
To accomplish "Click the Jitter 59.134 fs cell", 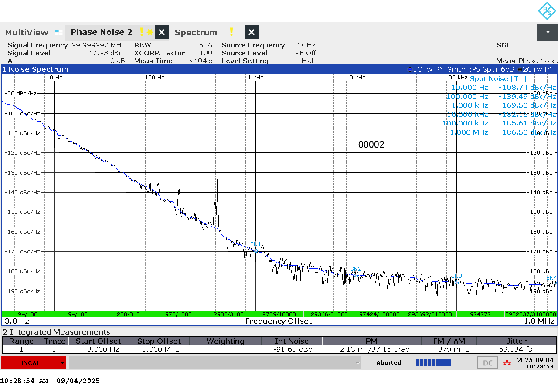I will tap(517, 349).
